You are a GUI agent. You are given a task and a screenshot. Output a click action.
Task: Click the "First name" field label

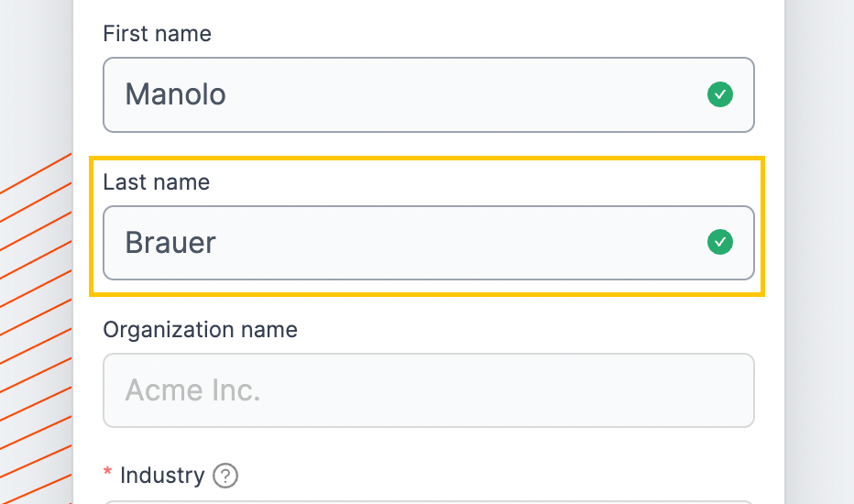[x=157, y=34]
